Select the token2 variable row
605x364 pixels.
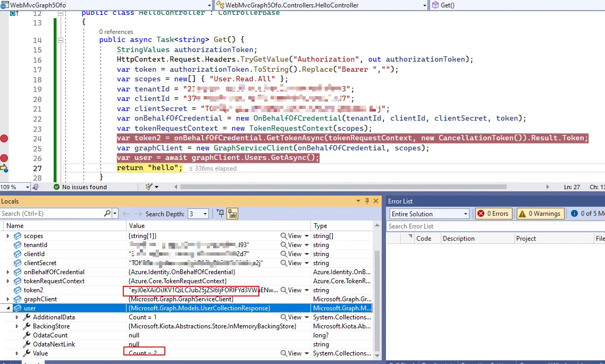coord(187,290)
